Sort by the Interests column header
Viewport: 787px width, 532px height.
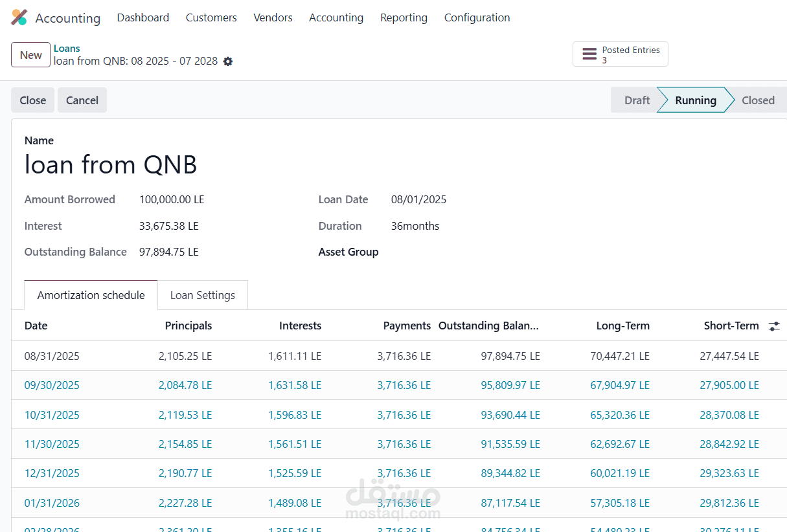click(x=300, y=326)
